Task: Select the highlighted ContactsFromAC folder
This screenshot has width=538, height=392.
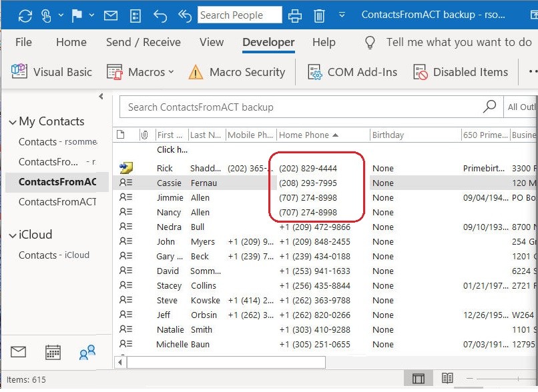Action: pyautogui.click(x=57, y=181)
